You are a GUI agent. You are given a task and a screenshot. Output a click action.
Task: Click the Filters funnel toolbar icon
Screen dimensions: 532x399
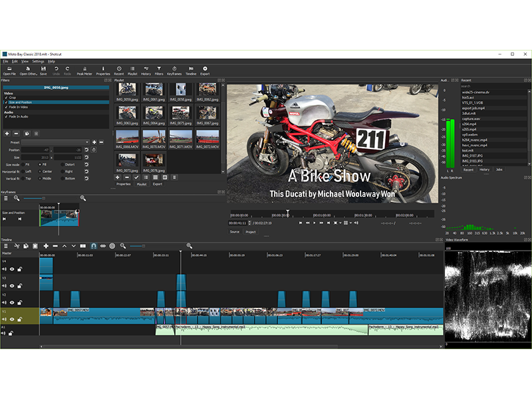point(159,69)
